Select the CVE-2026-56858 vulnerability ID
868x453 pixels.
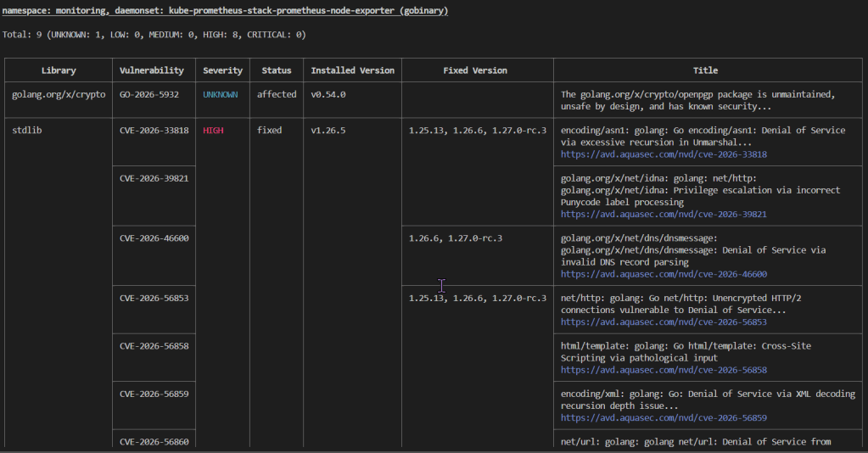(154, 346)
